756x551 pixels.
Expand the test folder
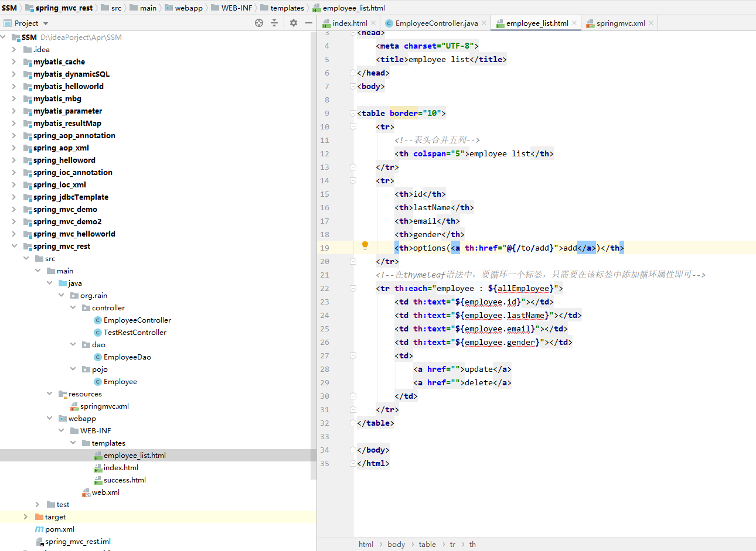(x=38, y=504)
